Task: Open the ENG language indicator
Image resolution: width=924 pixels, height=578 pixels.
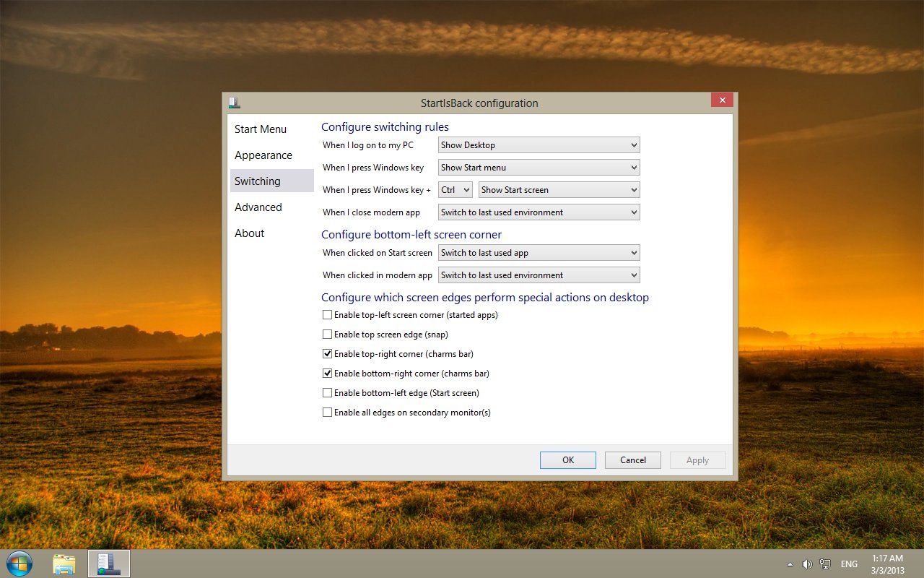Action: click(x=849, y=564)
